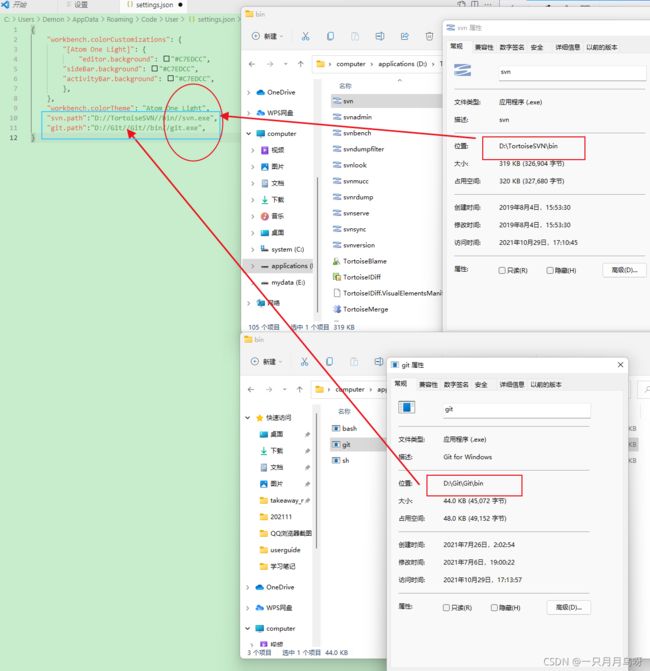
Task: Click Cut icon in upper Explorer toolbar
Action: pyautogui.click(x=306, y=36)
